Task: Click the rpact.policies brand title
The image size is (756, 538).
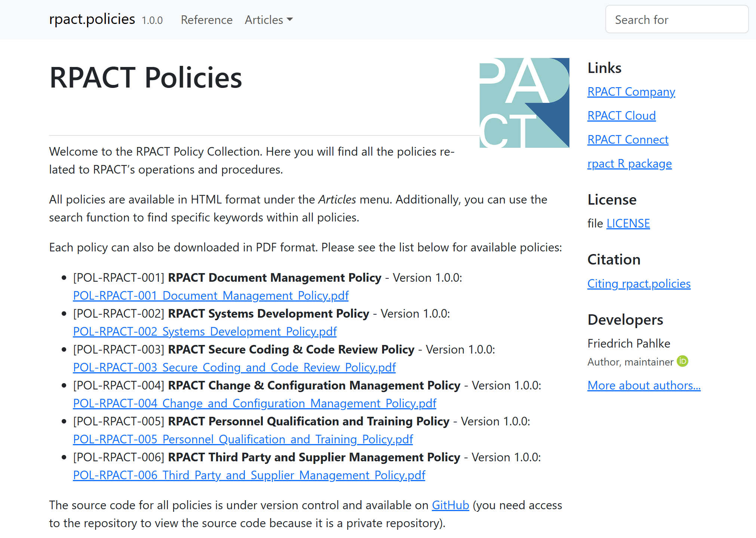Action: coord(92,19)
